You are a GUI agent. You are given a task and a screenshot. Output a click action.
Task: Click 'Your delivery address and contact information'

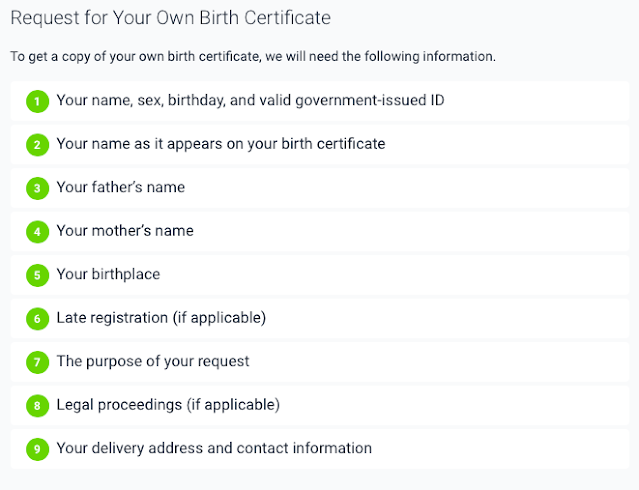214,448
